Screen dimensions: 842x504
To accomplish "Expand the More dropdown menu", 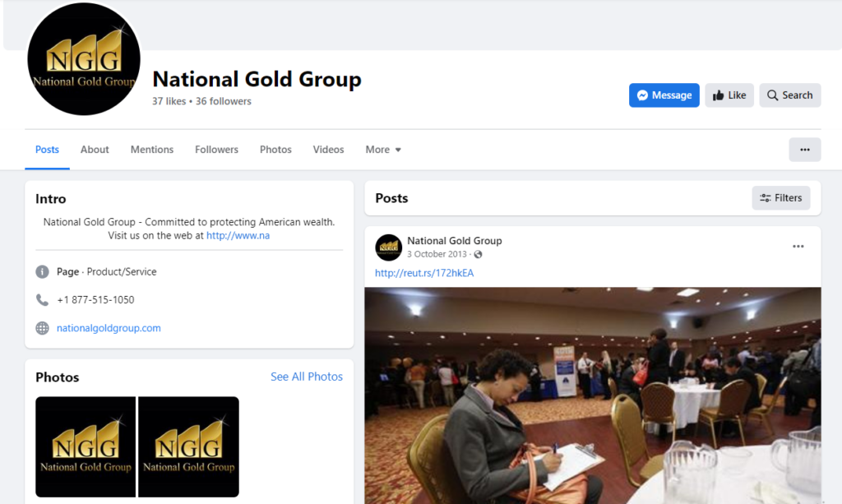I will 383,150.
